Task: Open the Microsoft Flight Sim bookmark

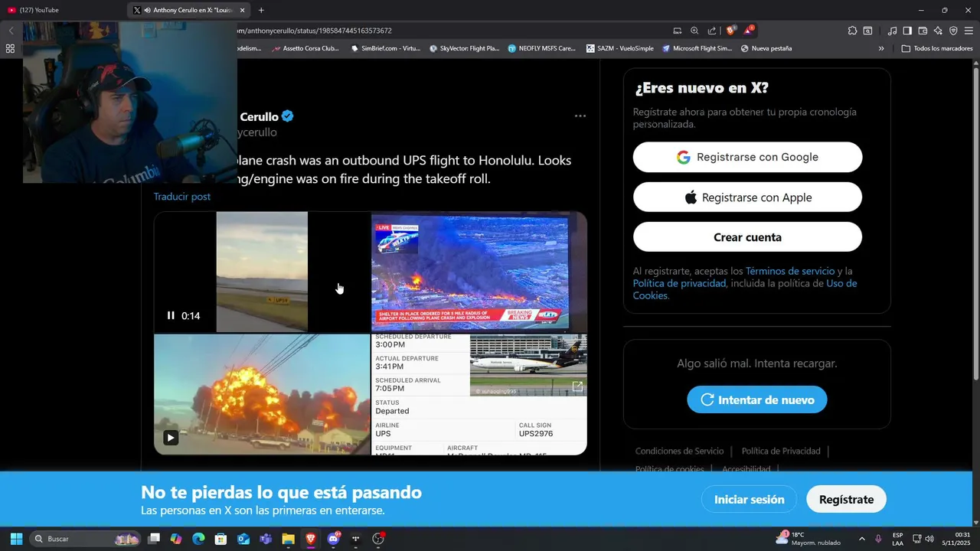Action: (697, 48)
